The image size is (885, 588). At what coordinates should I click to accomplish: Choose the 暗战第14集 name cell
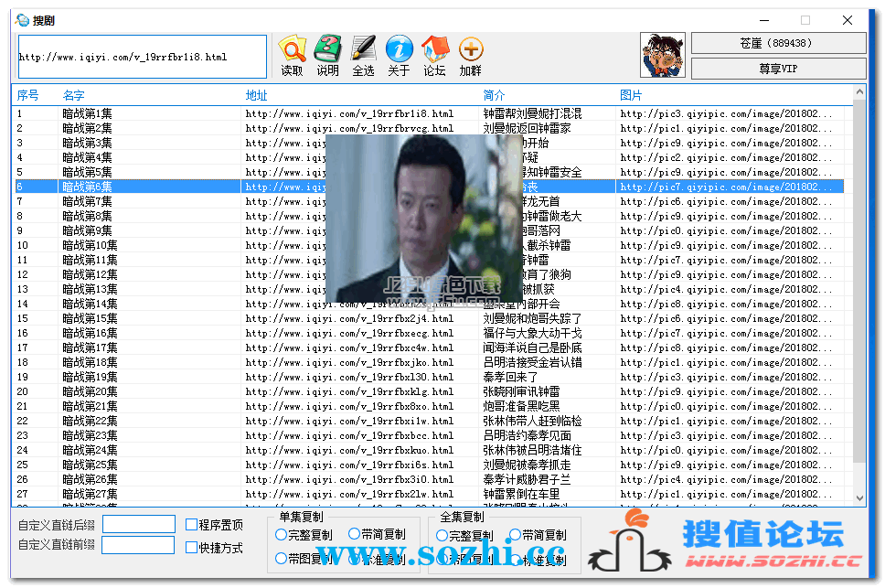(x=90, y=305)
